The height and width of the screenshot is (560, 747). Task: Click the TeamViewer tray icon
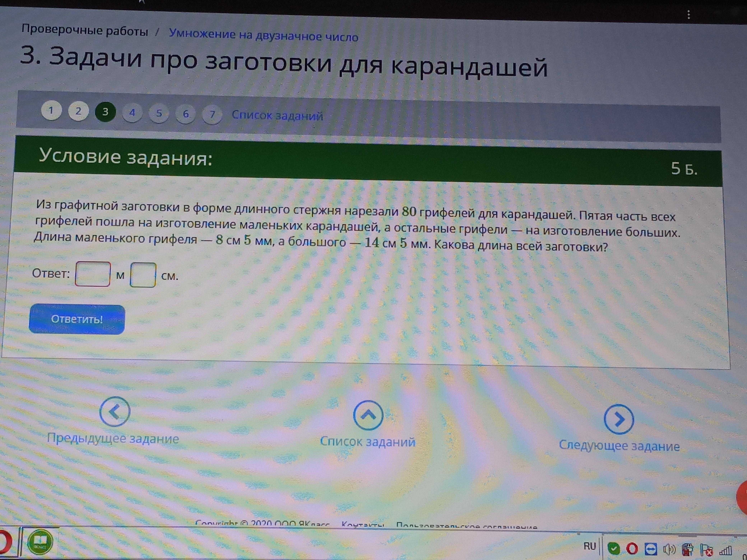point(650,549)
